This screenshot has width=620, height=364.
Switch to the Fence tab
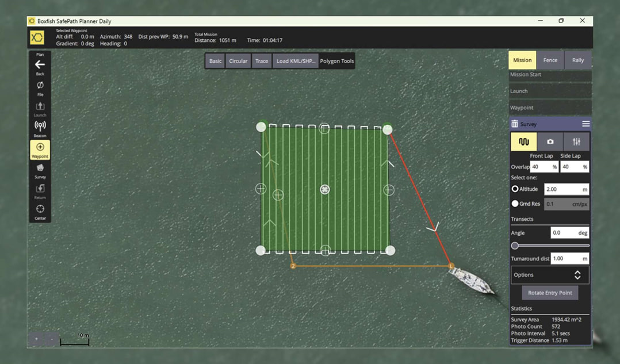click(550, 60)
